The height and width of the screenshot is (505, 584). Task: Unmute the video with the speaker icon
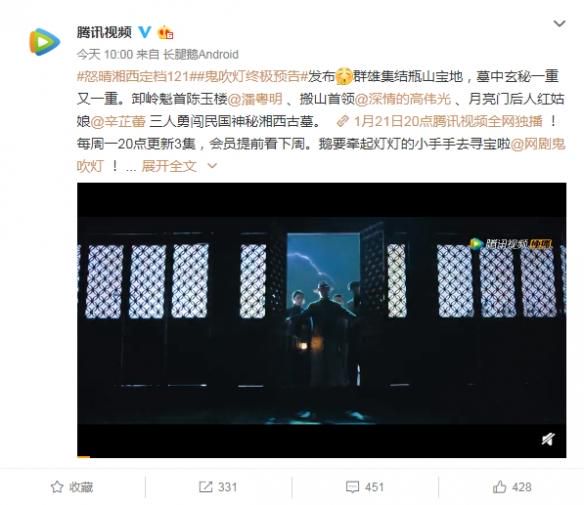[548, 439]
